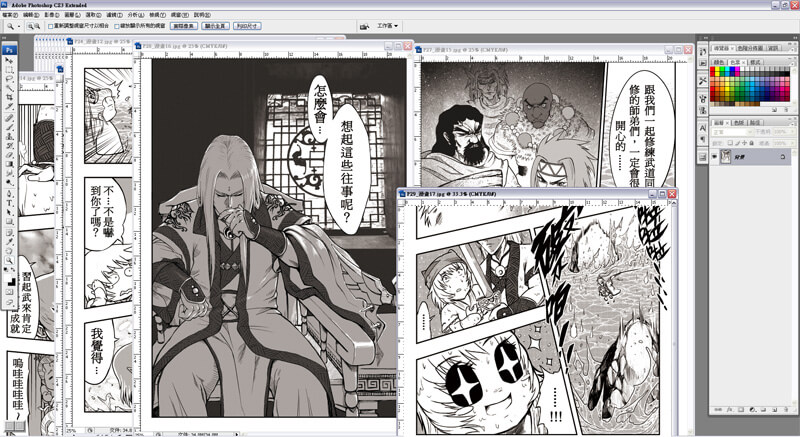The height and width of the screenshot is (437, 800).
Task: Switch to the 色版 Channels tab
Action: (739, 123)
